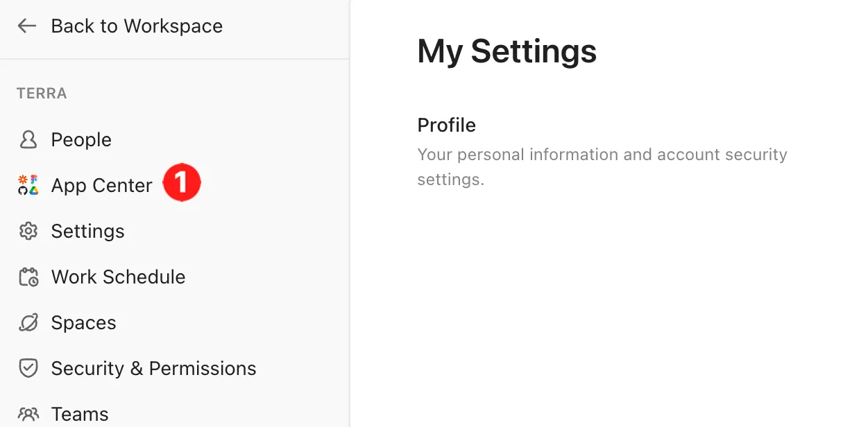The height and width of the screenshot is (427, 868).
Task: Click the Security & Permissions shield icon
Action: click(28, 368)
